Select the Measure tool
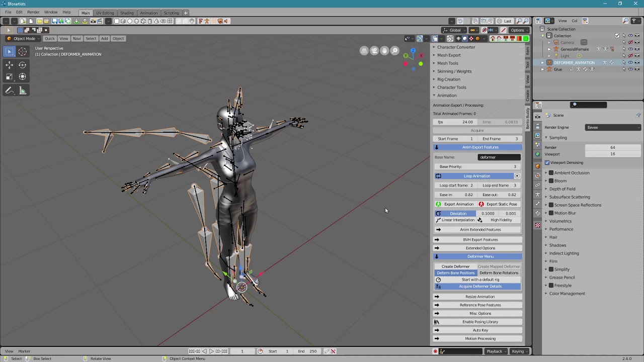Image resolution: width=644 pixels, height=362 pixels. pyautogui.click(x=23, y=90)
